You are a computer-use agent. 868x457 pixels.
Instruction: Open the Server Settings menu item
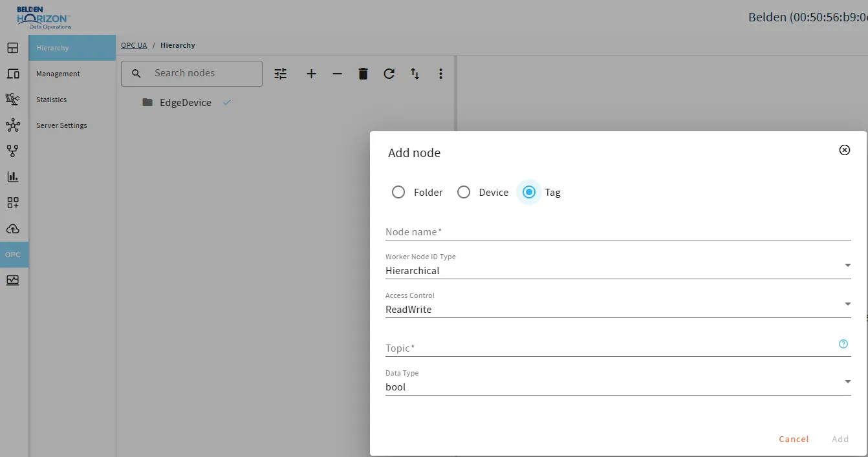[x=72, y=125]
